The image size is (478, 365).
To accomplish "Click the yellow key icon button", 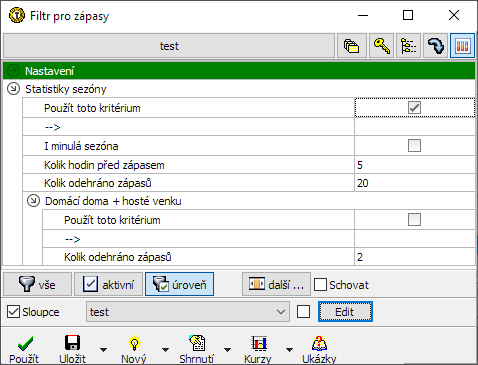I will click(381, 46).
